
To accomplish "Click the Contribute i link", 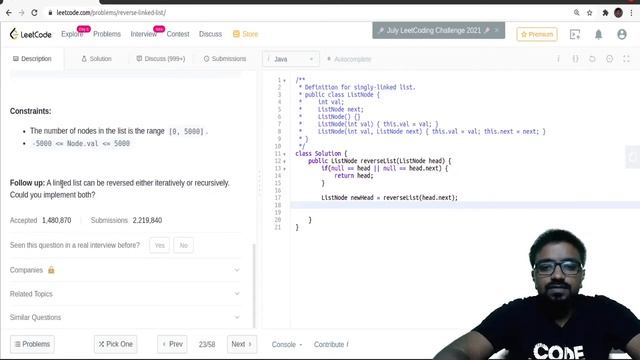I will pyautogui.click(x=331, y=344).
